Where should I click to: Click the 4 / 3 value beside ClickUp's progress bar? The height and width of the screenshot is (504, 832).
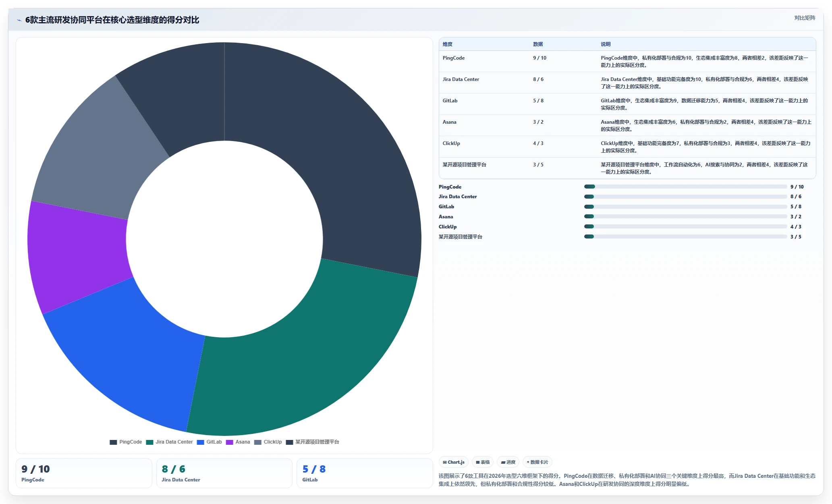click(796, 227)
